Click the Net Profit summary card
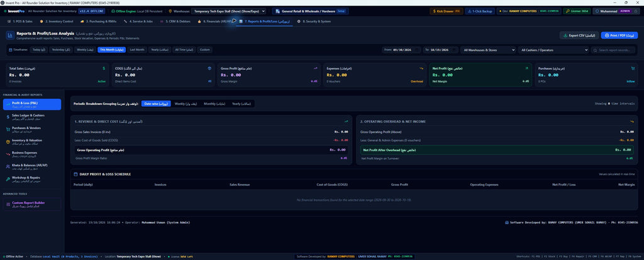This screenshot has height=260, width=644. (x=480, y=75)
